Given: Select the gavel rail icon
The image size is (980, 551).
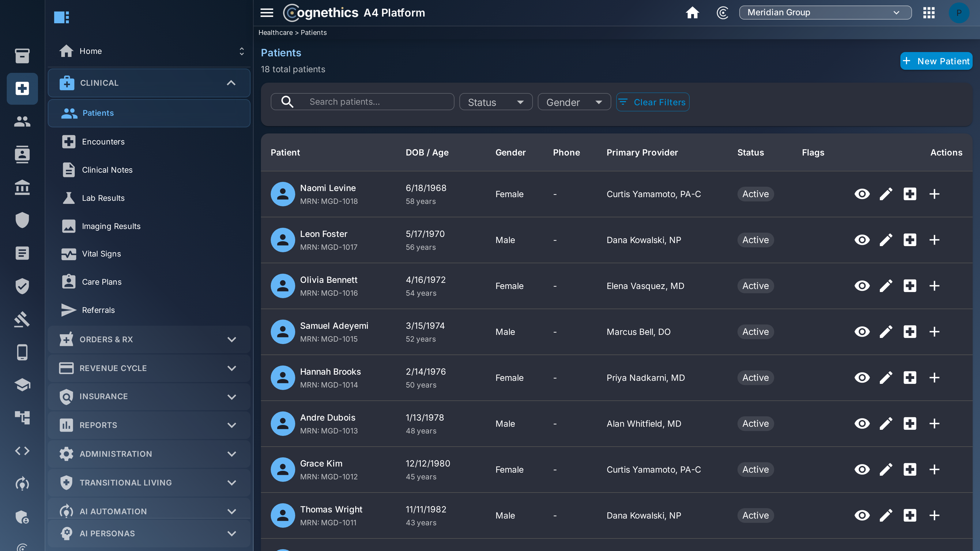Looking at the screenshot, I should pyautogui.click(x=22, y=319).
